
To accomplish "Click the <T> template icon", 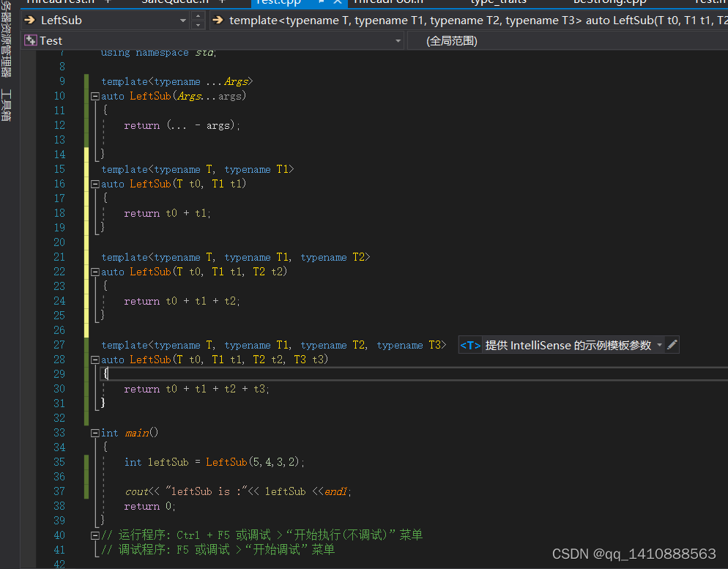I will [470, 346].
